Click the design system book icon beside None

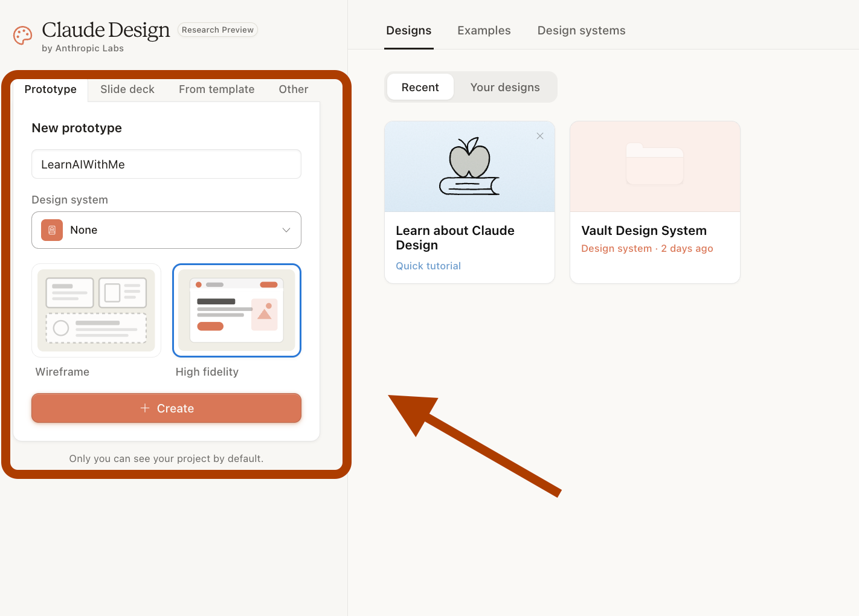point(52,230)
